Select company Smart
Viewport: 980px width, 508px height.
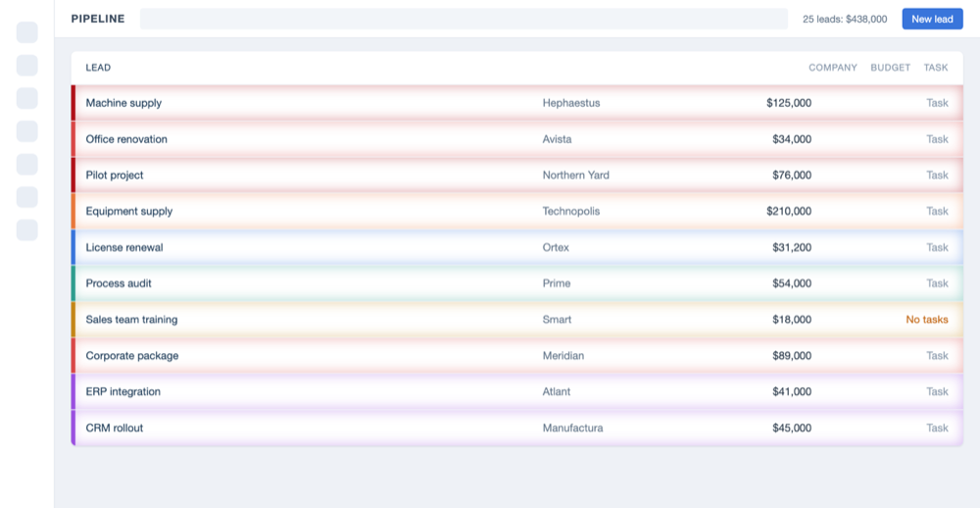[x=557, y=319]
